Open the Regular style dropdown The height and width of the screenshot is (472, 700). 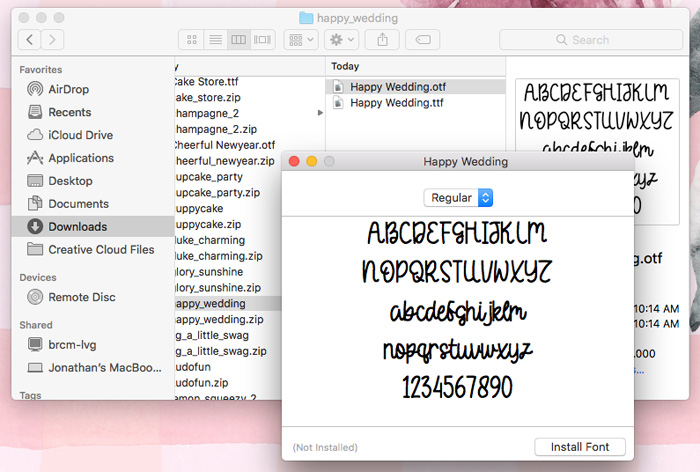(x=458, y=198)
